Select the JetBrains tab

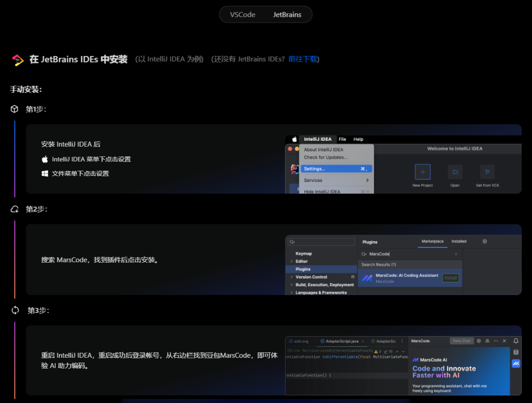coord(287,15)
